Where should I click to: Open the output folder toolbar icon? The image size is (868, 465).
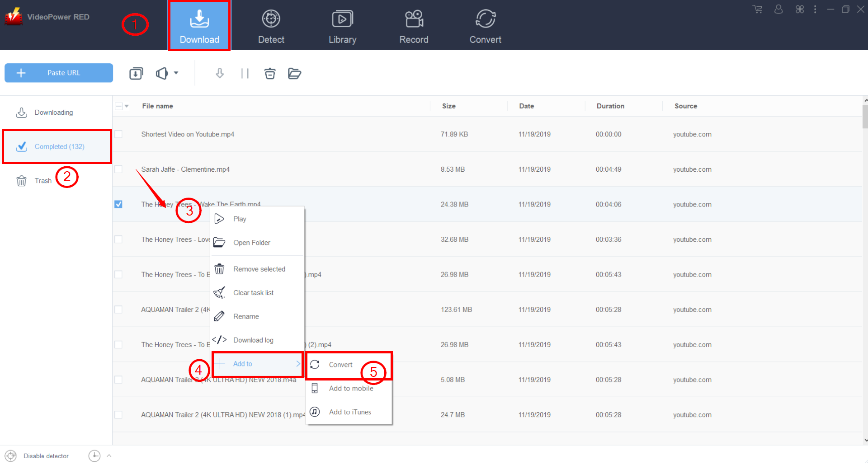294,73
